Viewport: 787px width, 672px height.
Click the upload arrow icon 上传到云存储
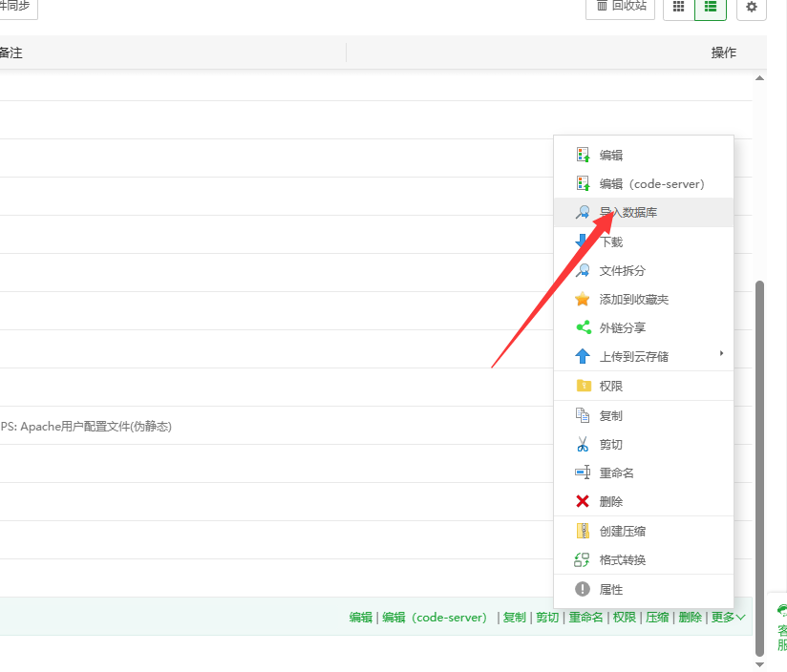point(583,357)
